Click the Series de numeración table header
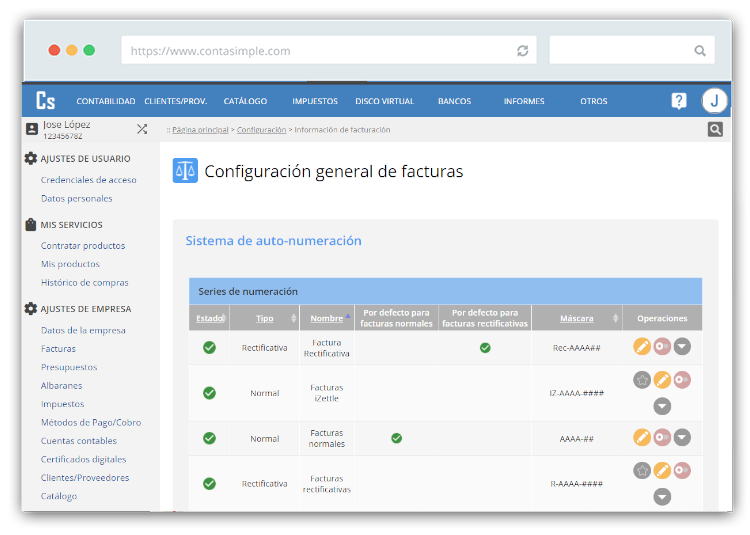The image size is (750, 535). pos(445,291)
